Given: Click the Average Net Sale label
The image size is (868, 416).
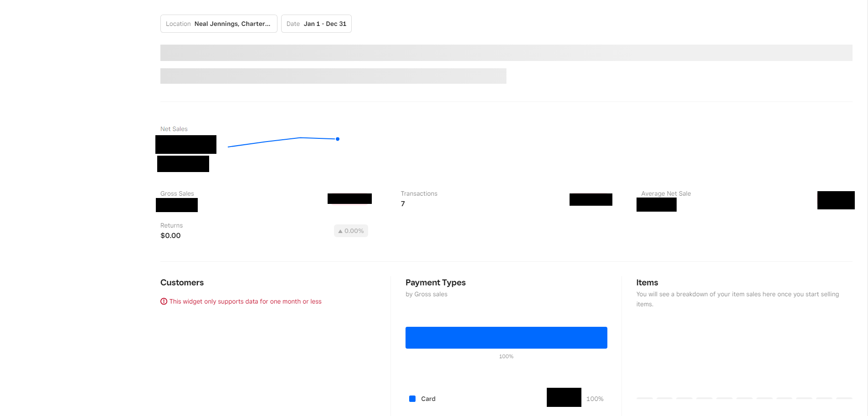Looking at the screenshot, I should click(665, 193).
